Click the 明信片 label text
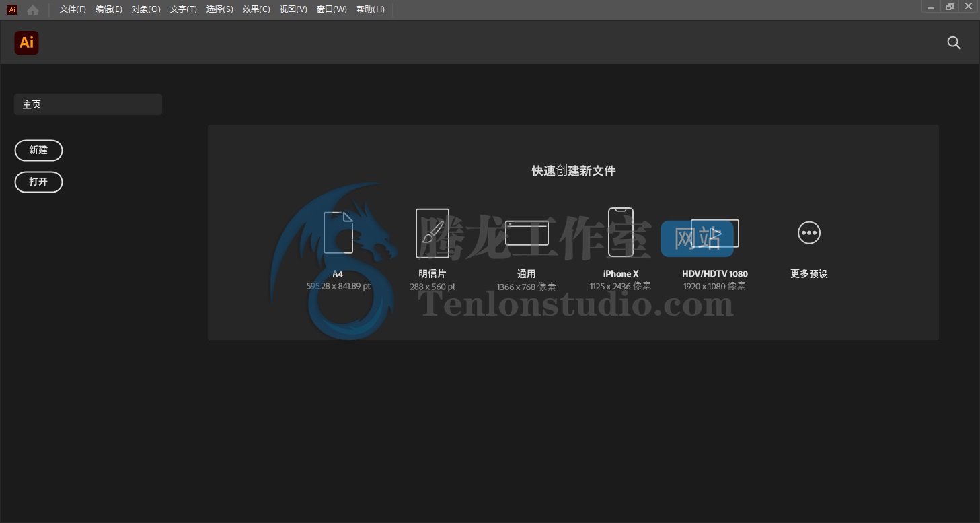This screenshot has width=980, height=523. (x=432, y=274)
